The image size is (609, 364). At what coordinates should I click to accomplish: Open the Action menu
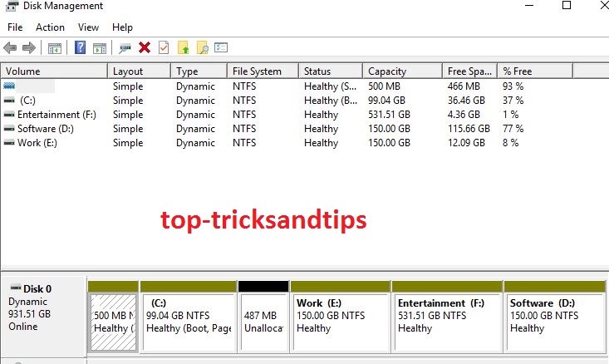[50, 27]
